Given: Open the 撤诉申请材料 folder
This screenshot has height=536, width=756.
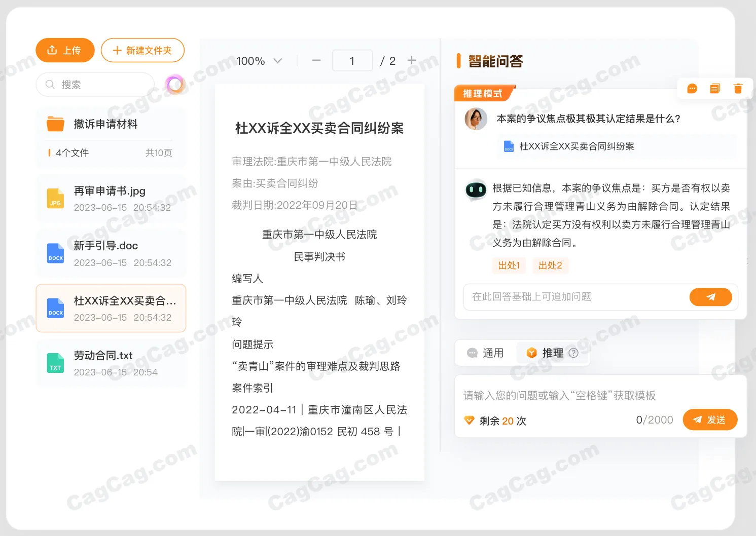Looking at the screenshot, I should [111, 124].
